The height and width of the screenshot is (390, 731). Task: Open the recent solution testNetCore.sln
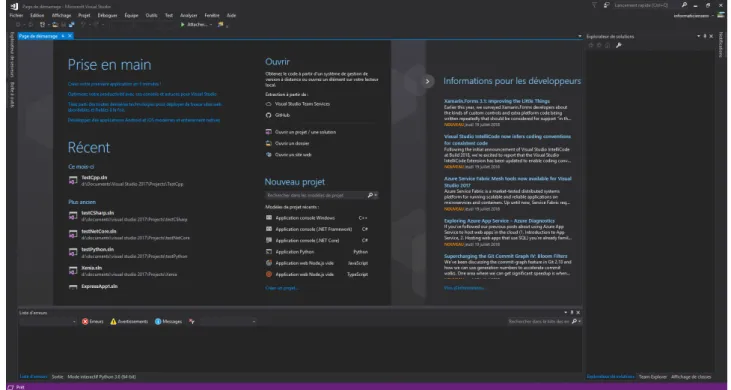pos(99,232)
